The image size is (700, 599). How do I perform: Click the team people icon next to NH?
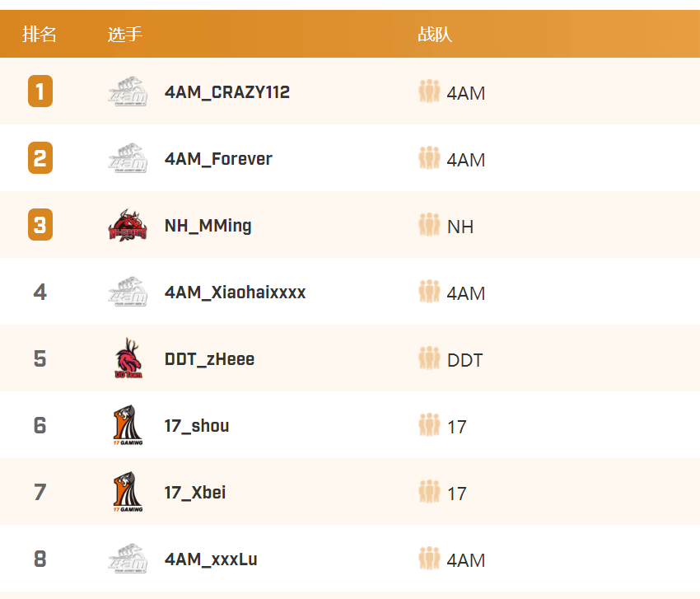tap(429, 225)
